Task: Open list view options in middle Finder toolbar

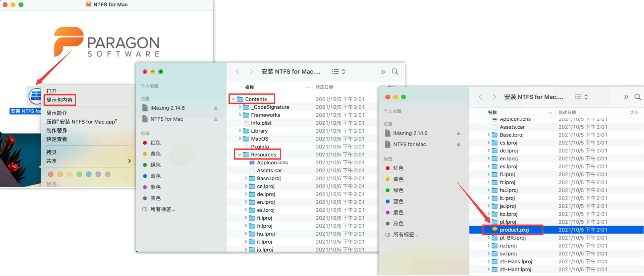Action: pos(338,72)
